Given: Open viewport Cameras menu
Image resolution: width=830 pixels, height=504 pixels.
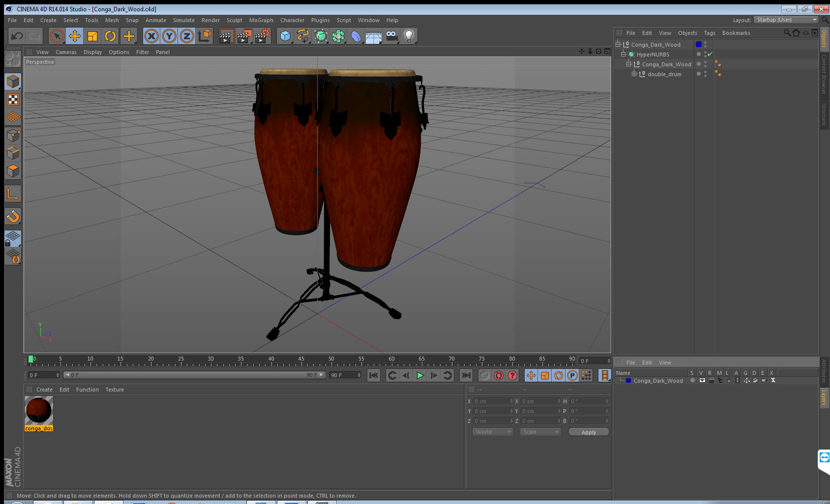Looking at the screenshot, I should (66, 52).
